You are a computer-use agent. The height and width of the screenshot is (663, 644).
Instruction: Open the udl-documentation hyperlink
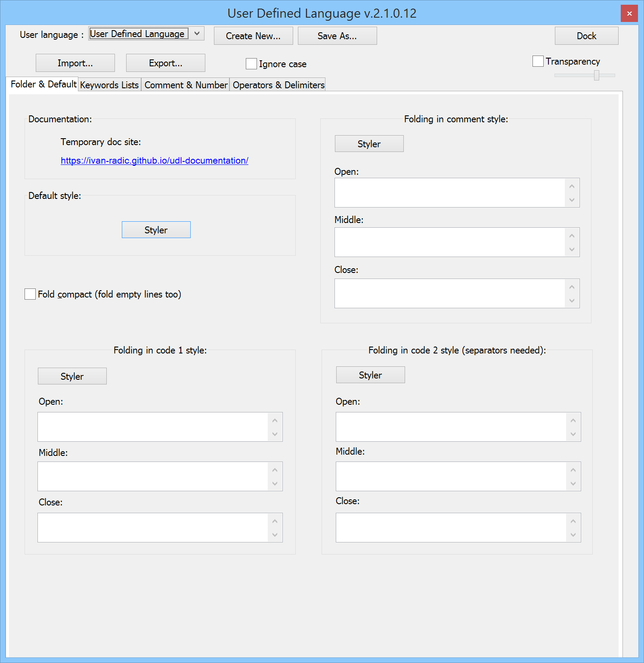click(154, 160)
